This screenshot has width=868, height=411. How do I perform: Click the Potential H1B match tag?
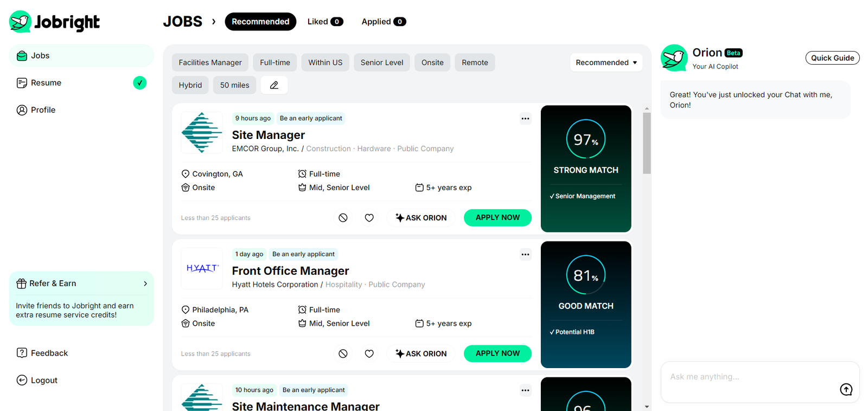pos(572,332)
